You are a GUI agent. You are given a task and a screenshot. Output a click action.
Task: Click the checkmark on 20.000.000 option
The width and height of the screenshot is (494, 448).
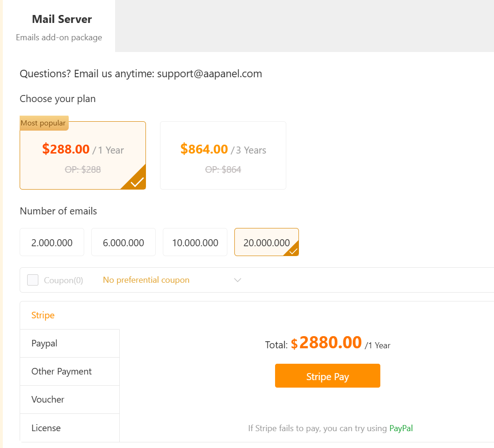coord(293,251)
